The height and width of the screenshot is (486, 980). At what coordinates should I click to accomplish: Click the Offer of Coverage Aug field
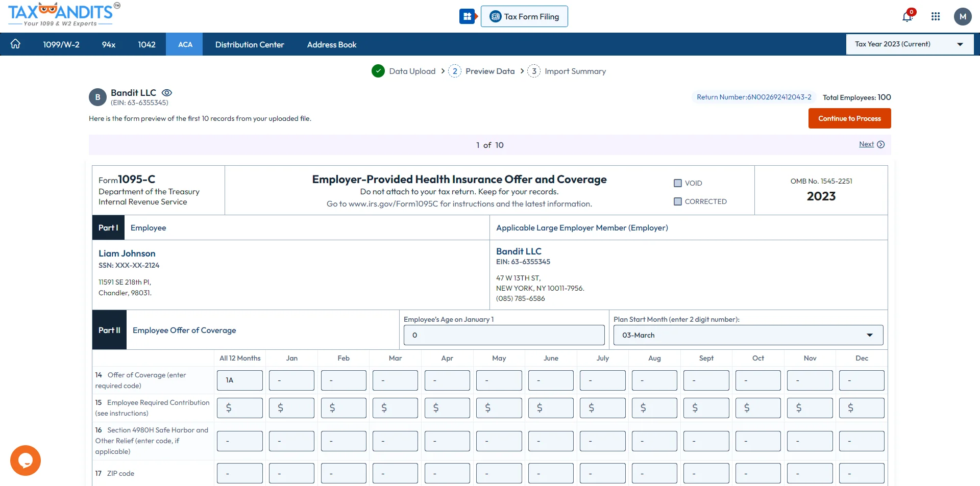point(654,380)
